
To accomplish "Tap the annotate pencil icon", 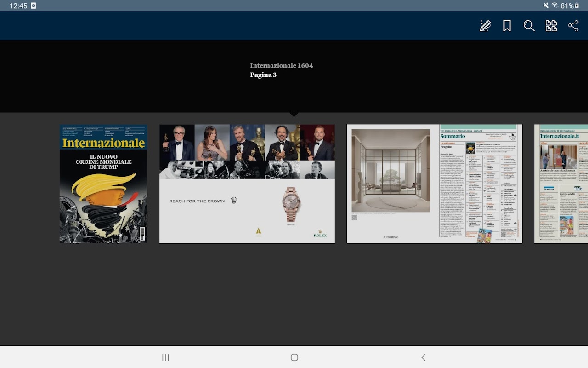I will coord(485,26).
